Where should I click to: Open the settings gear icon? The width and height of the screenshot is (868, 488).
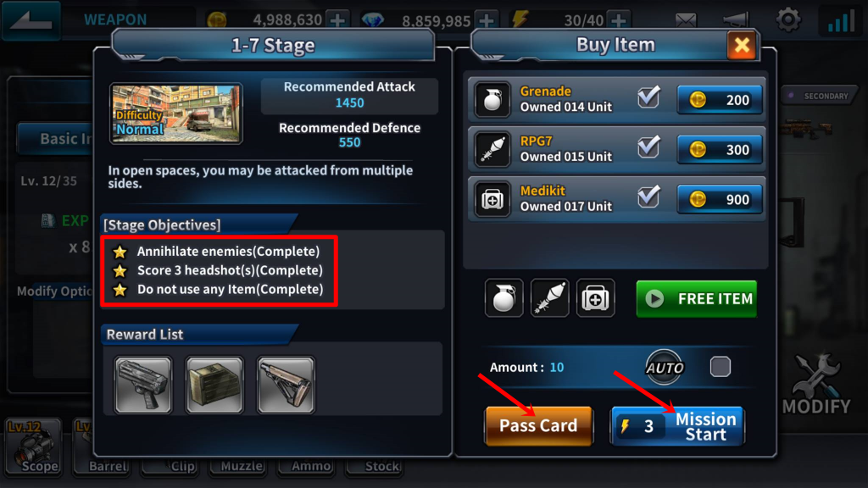tap(787, 20)
